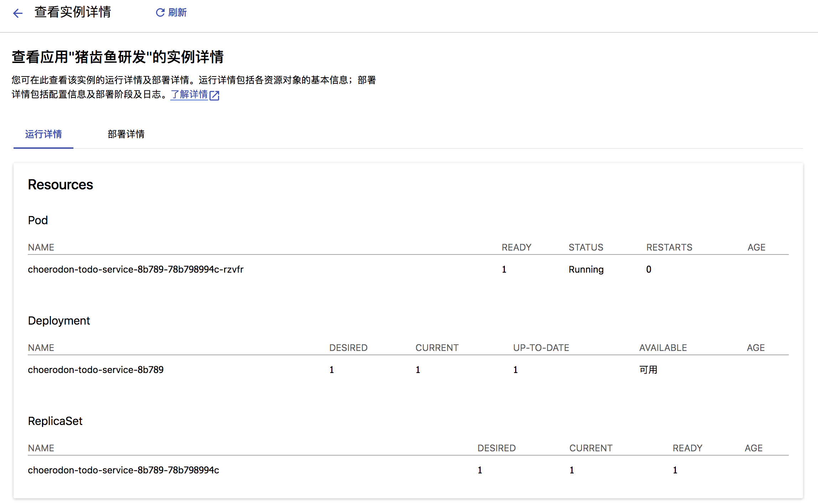The image size is (818, 504).
Task: Click the ReplicaSet section heading
Action: [x=55, y=421]
